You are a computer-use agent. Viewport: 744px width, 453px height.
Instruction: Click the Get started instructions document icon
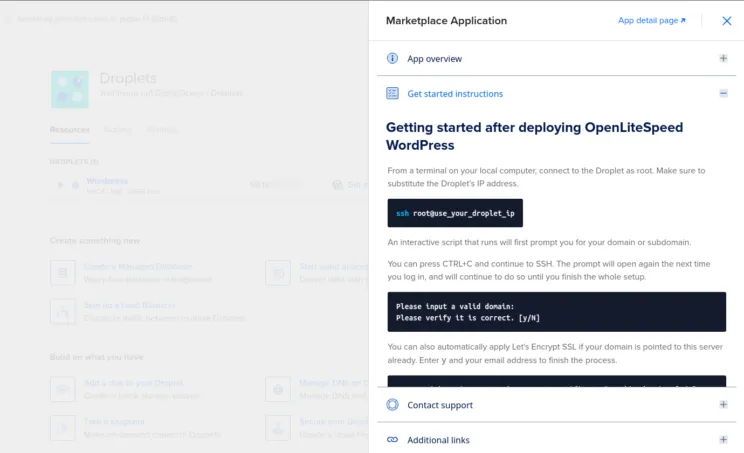point(393,94)
